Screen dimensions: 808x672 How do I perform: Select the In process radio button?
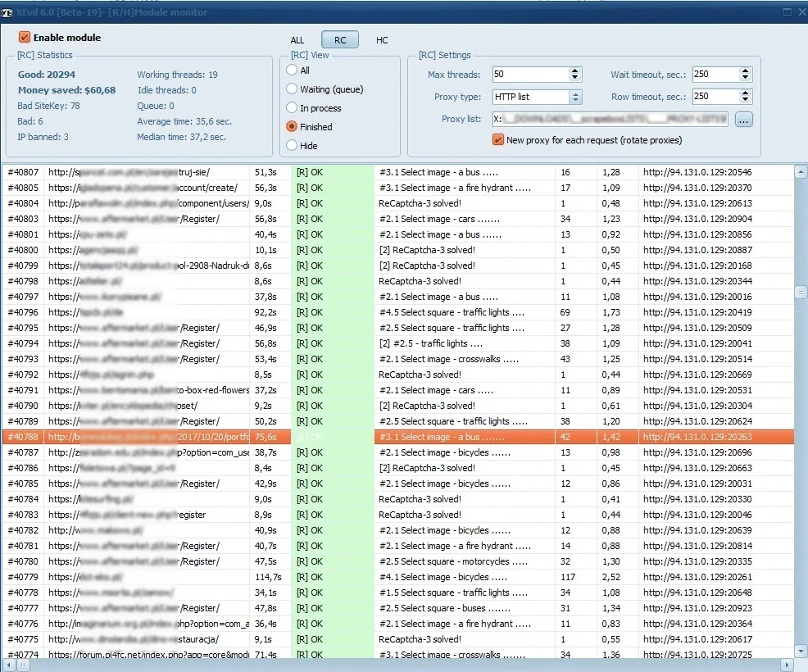tap(292, 108)
